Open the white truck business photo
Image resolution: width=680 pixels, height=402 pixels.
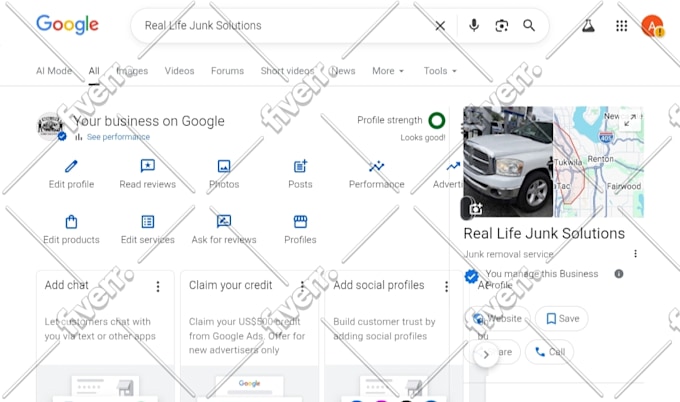(508, 162)
